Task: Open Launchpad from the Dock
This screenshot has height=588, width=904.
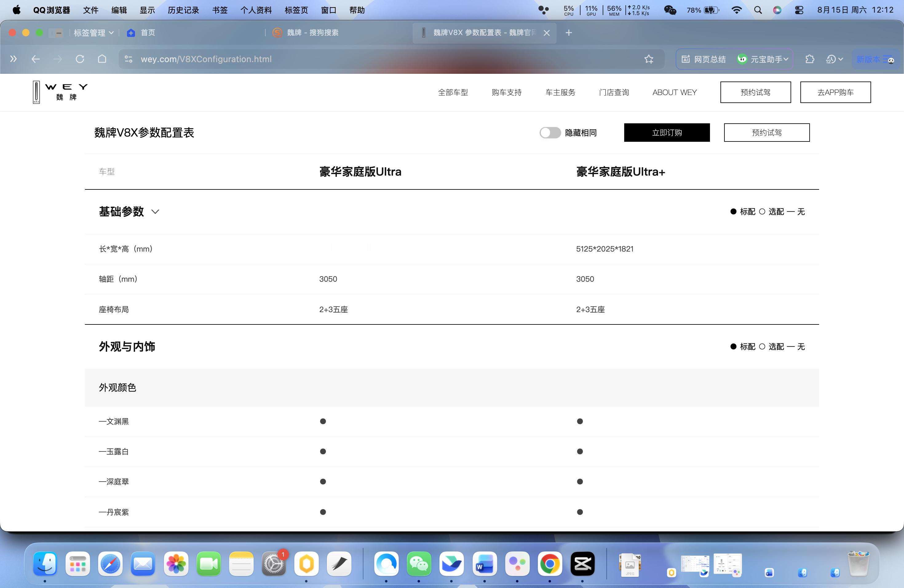Action: tap(78, 564)
